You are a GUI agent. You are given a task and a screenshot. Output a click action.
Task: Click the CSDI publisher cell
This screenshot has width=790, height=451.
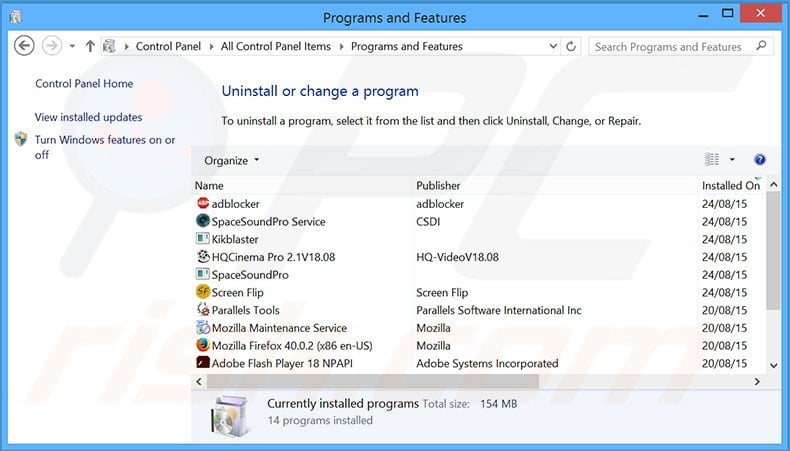click(428, 221)
